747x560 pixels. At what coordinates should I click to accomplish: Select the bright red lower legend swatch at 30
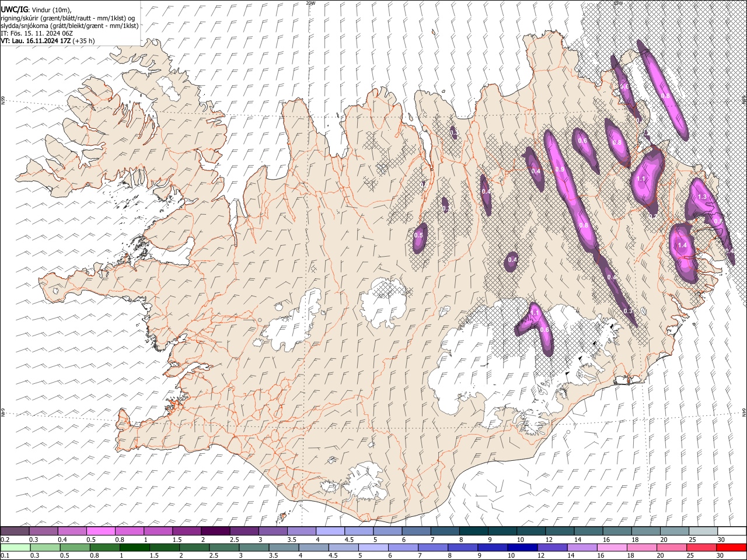(x=732, y=547)
